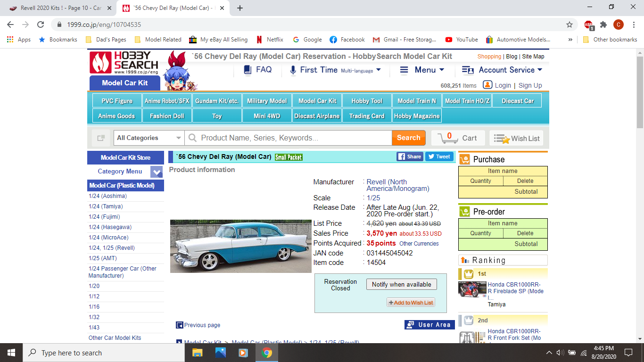The width and height of the screenshot is (644, 362).
Task: Open the Chrome profile avatar
Action: 618,25
